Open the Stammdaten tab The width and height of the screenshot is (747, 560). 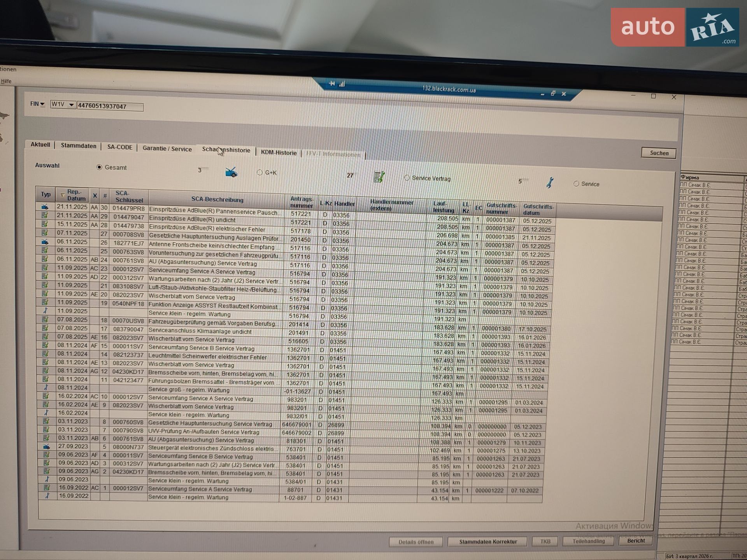(79, 146)
